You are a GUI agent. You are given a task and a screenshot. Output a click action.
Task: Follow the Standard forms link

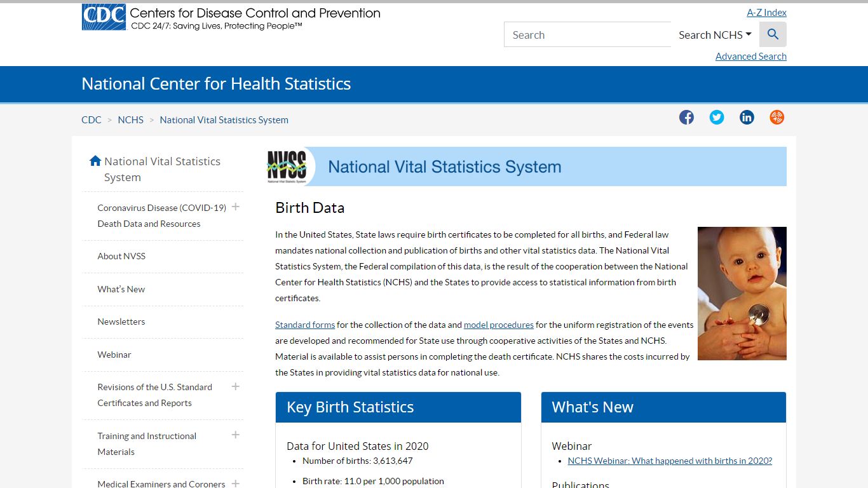point(305,325)
